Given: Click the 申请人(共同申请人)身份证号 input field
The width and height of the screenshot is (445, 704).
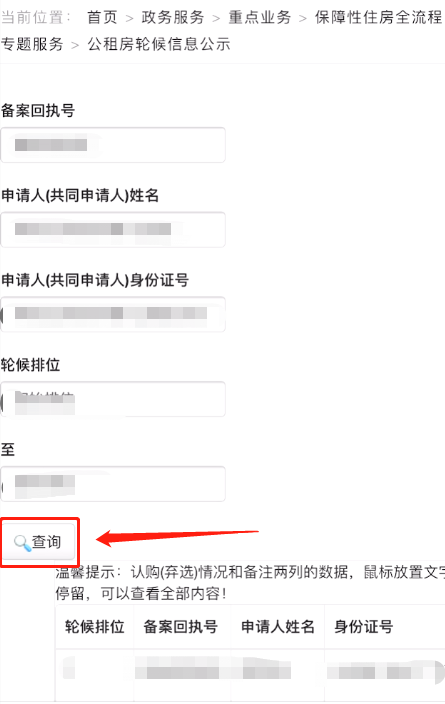Looking at the screenshot, I should (x=113, y=314).
